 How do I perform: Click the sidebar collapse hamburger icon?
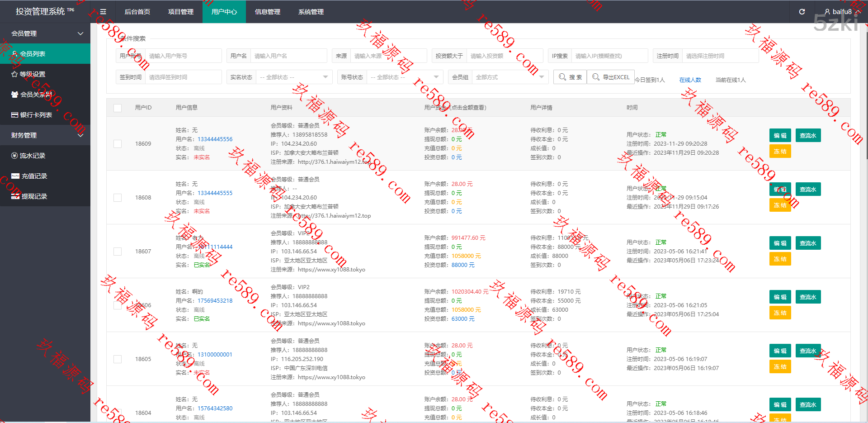[103, 12]
